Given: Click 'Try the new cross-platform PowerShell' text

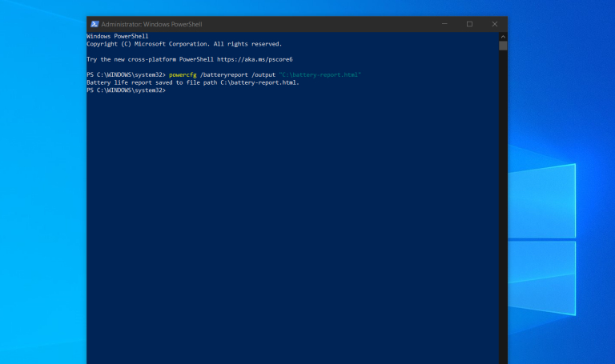Looking at the screenshot, I should 151,59.
